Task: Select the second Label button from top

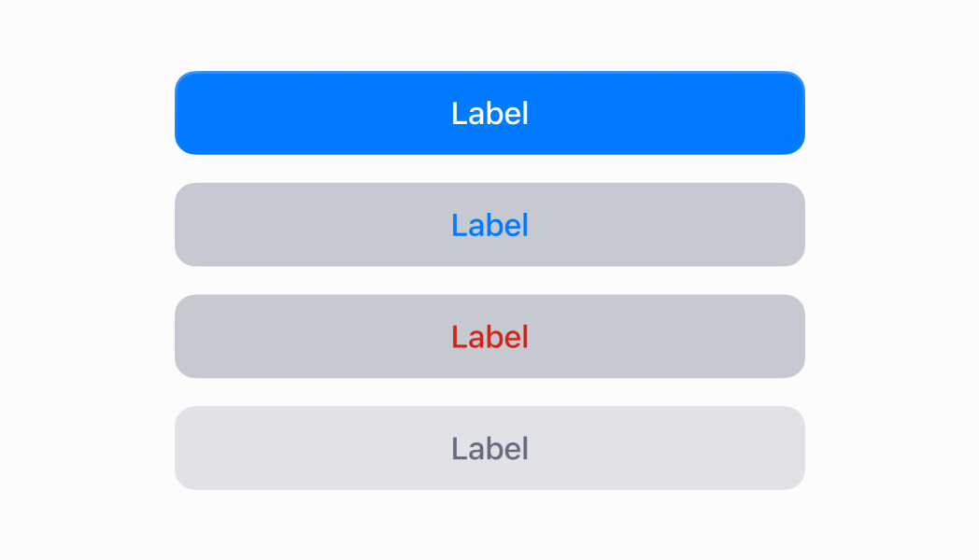Action: point(489,225)
